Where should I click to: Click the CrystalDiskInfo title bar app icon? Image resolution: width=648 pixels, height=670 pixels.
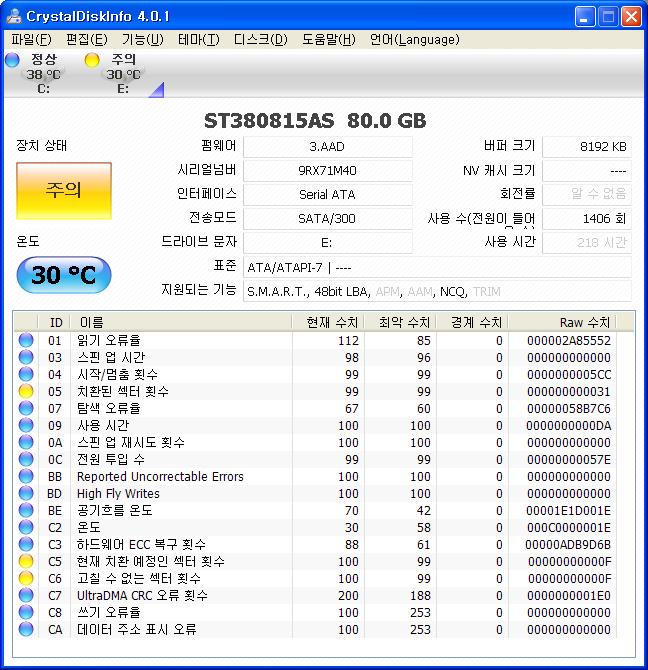[14, 16]
